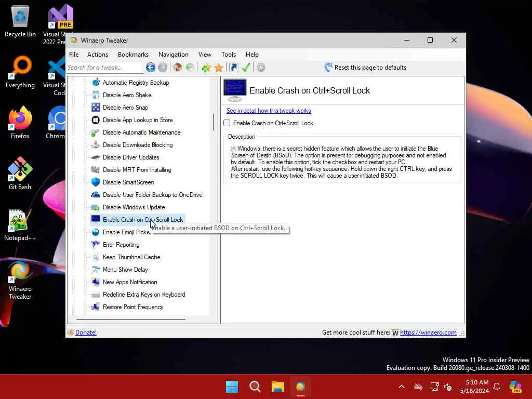Screen dimensions: 532x399
Task: Select Menu Show Delay tweak
Action: click(x=125, y=270)
